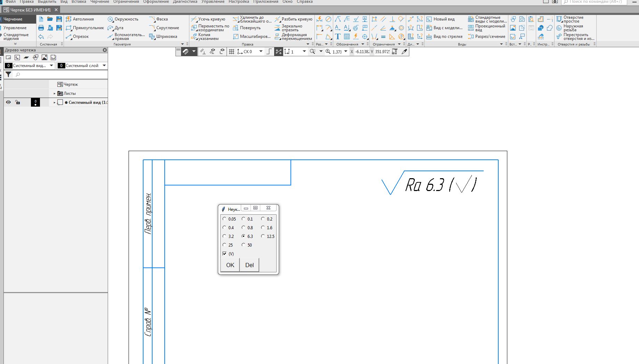
Task: Select the 25 roughness option
Action: (x=224, y=245)
